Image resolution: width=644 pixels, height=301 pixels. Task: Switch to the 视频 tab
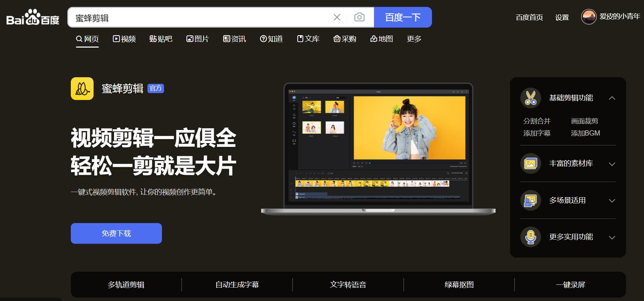124,39
